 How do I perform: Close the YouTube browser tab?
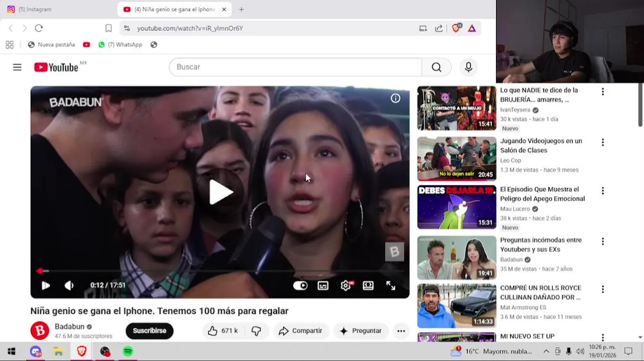(224, 9)
